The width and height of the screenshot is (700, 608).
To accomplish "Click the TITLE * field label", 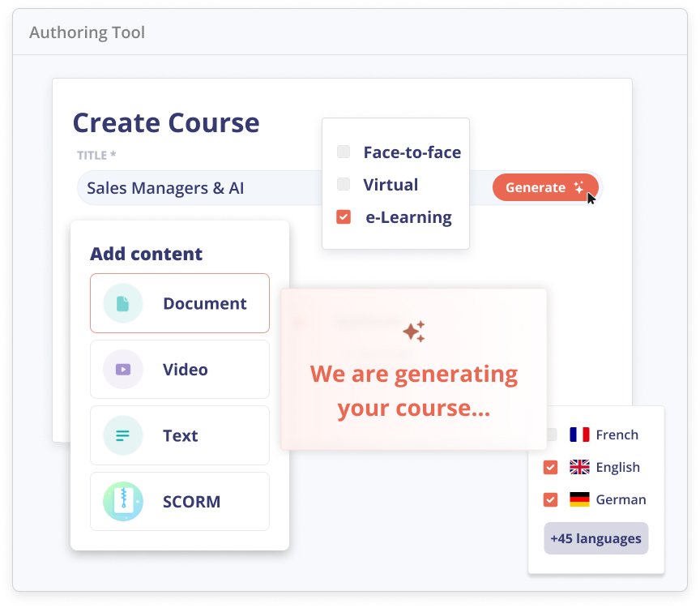I will tap(96, 155).
